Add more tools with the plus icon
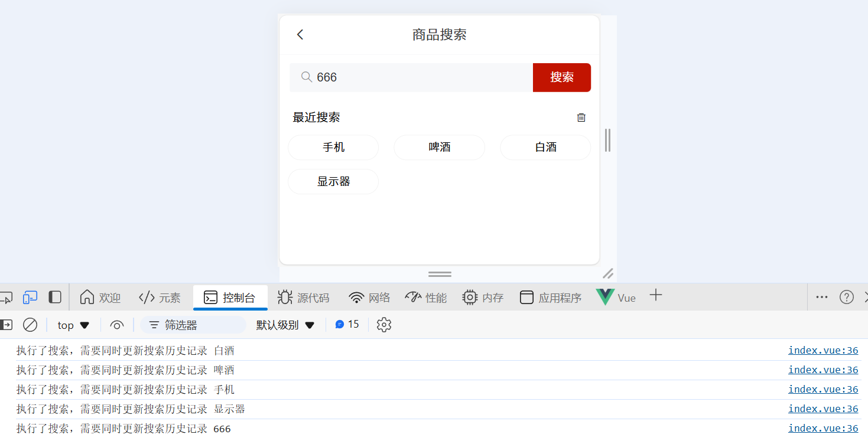This screenshot has width=868, height=444. point(656,296)
